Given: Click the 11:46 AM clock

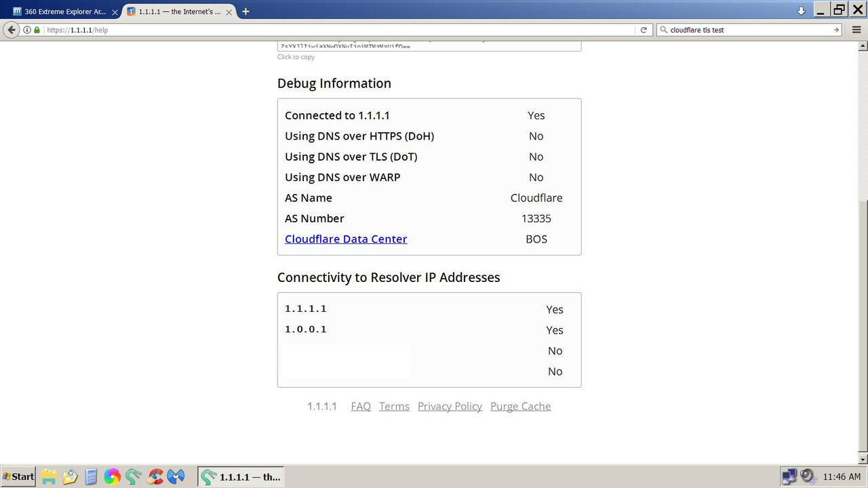Looking at the screenshot, I should [842, 477].
